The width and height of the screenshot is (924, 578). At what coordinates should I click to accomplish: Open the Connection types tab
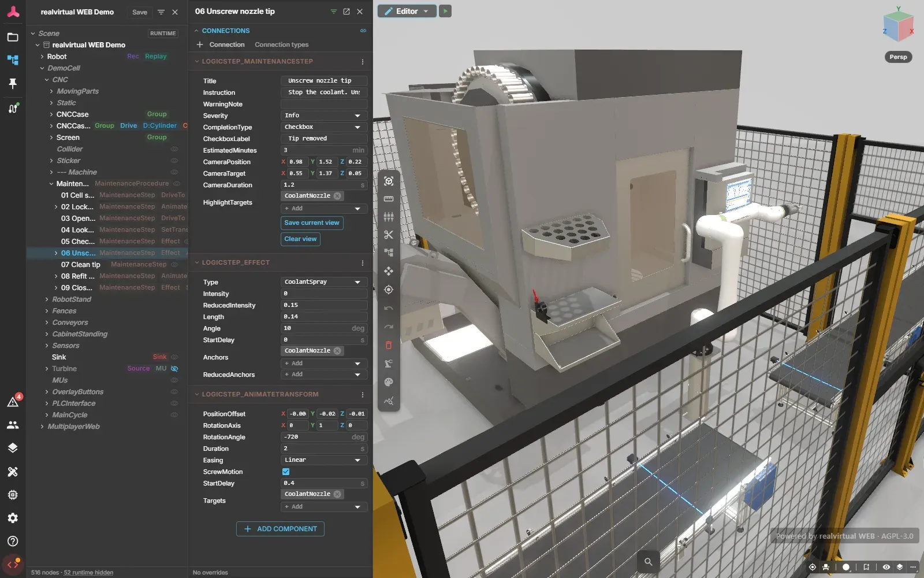(x=281, y=45)
